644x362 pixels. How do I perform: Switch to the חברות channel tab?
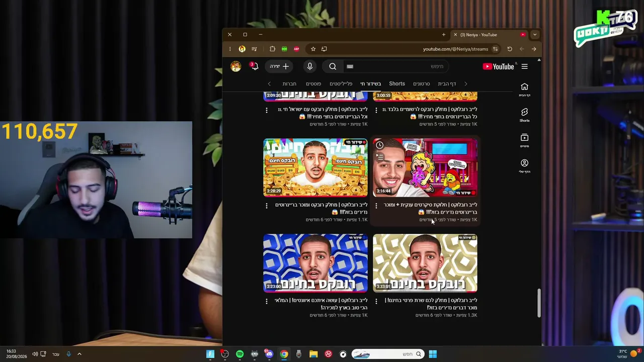coord(289,83)
